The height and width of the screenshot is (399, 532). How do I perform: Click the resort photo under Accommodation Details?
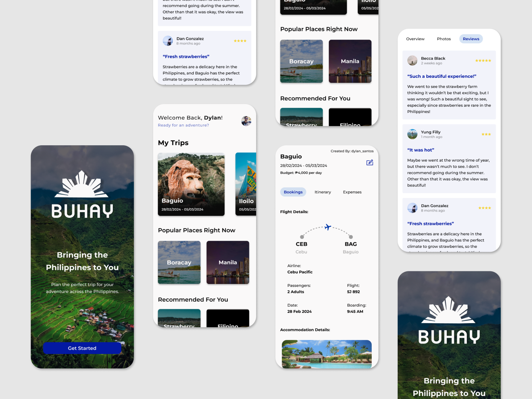[x=327, y=354]
